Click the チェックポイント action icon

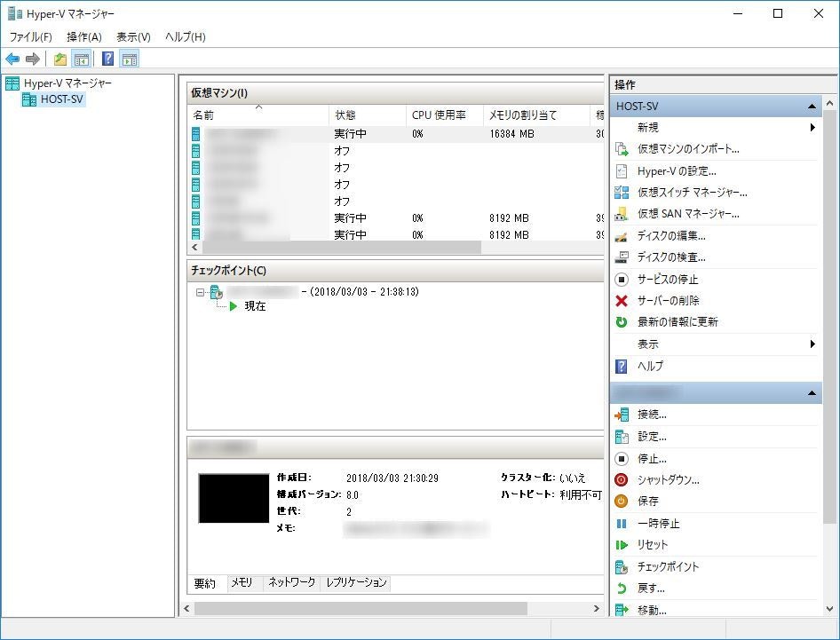pyautogui.click(x=622, y=566)
